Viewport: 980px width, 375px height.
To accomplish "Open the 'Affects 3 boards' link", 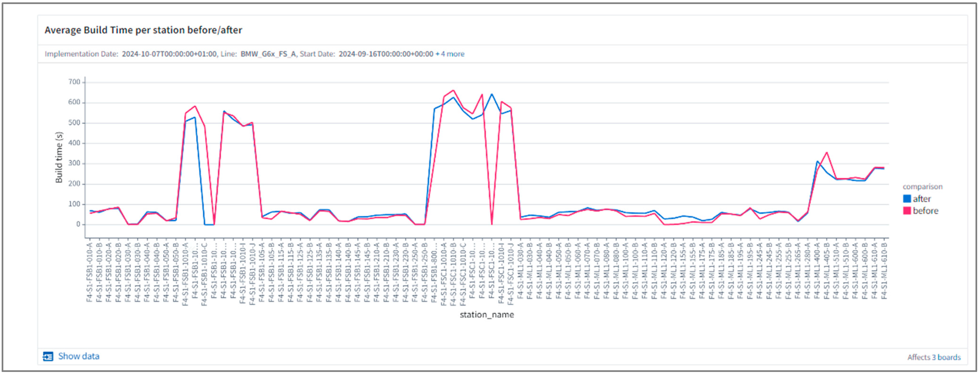I will click(934, 357).
